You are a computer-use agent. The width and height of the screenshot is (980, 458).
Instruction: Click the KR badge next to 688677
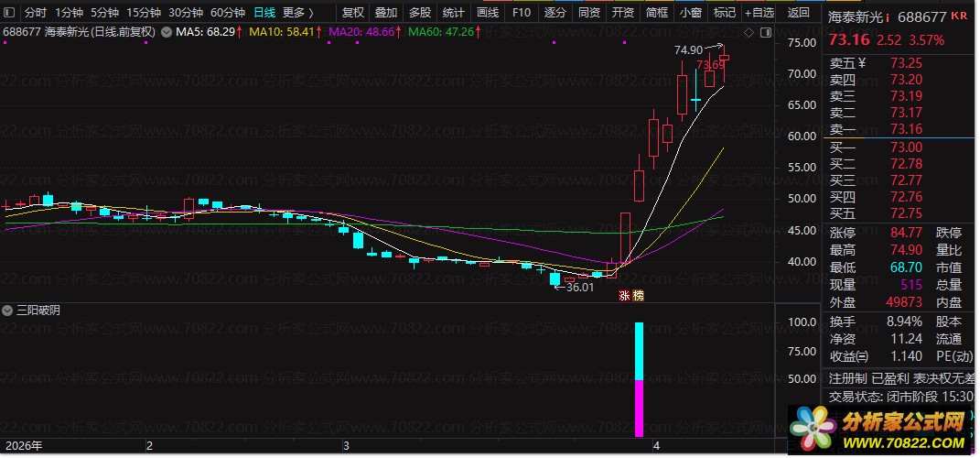[x=958, y=16]
